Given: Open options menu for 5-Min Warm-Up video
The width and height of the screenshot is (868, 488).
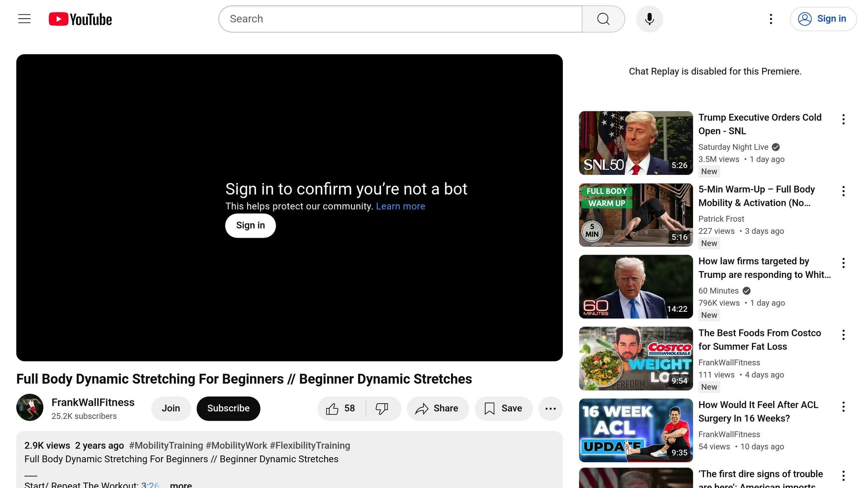Looking at the screenshot, I should coord(843,191).
